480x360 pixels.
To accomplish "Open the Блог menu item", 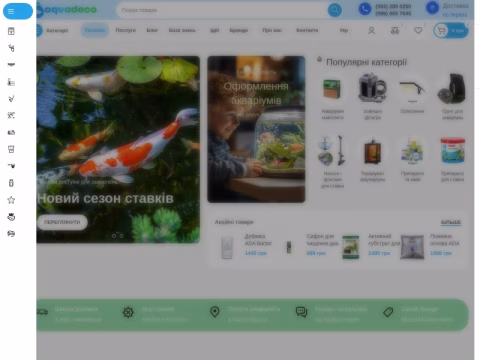I will pos(152,30).
